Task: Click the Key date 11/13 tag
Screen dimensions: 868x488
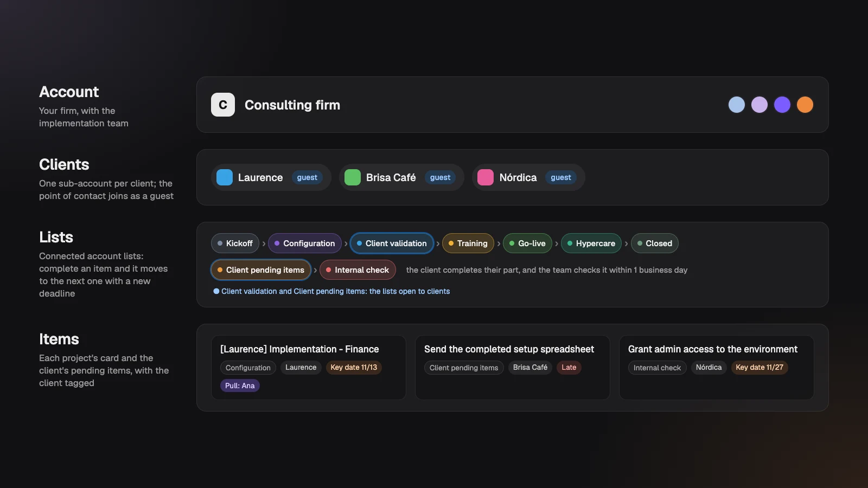Action: tap(354, 368)
